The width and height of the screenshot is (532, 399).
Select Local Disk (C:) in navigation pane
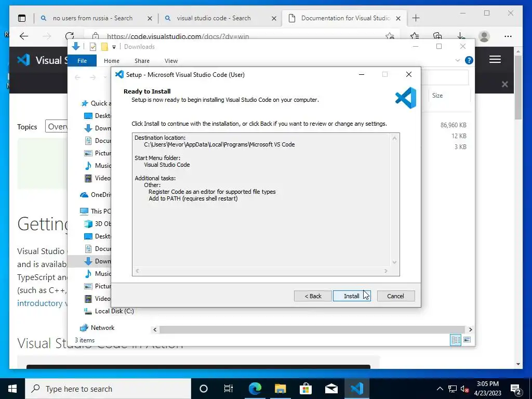point(109,311)
